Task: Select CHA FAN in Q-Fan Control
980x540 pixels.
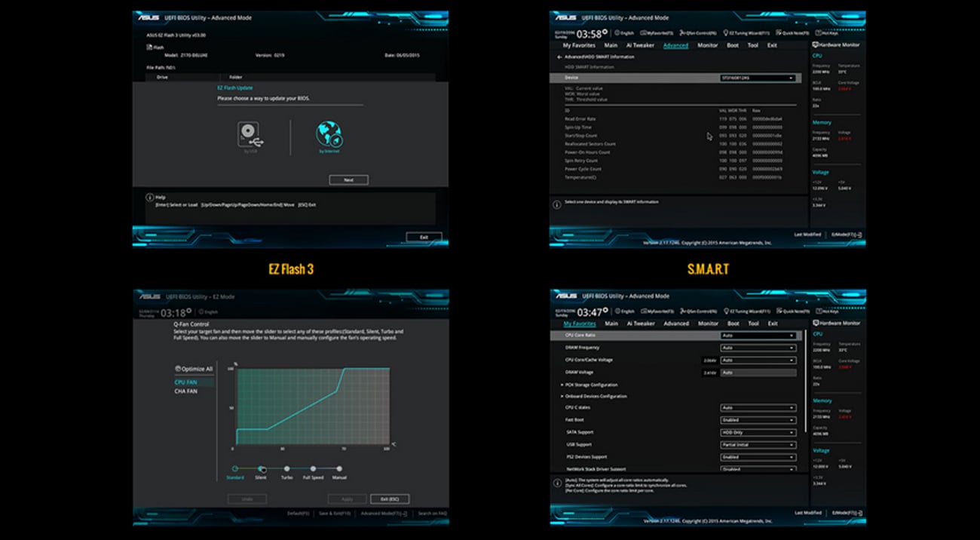Action: coord(186,391)
